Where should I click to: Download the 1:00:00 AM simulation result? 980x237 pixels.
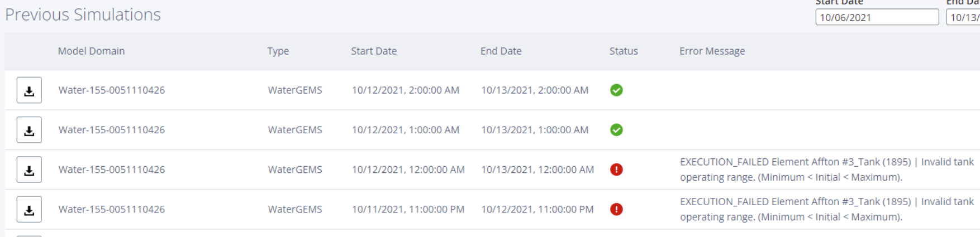pyautogui.click(x=29, y=130)
